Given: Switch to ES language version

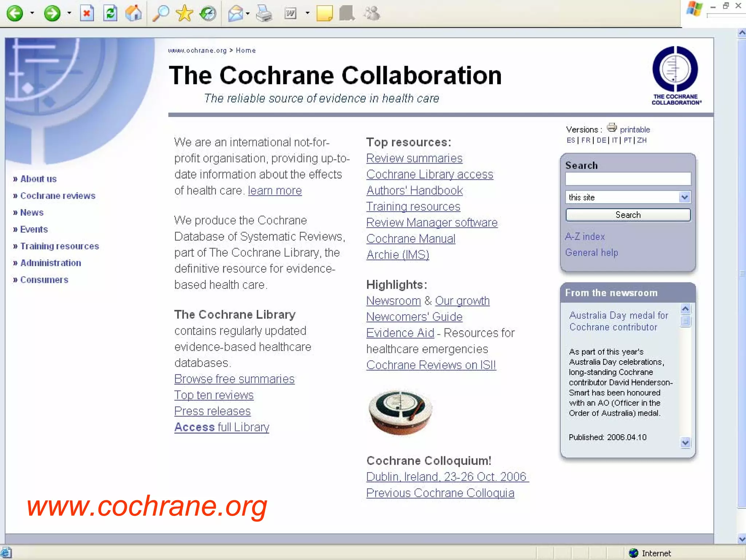Looking at the screenshot, I should pyautogui.click(x=571, y=140).
